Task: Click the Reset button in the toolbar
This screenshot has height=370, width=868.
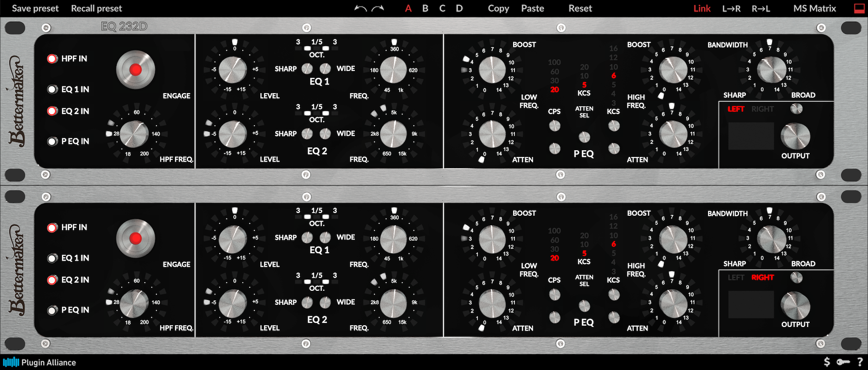Action: [580, 8]
